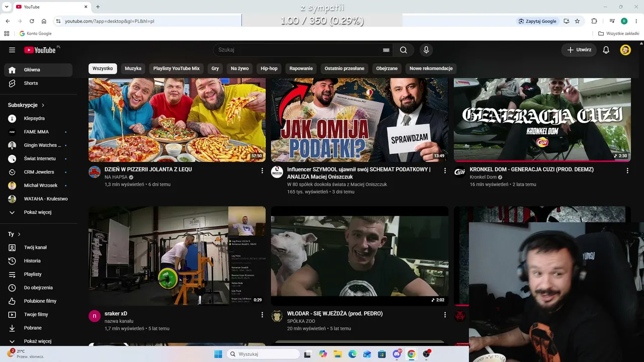
Task: Open the Konto Google bookmark
Action: (x=35, y=34)
